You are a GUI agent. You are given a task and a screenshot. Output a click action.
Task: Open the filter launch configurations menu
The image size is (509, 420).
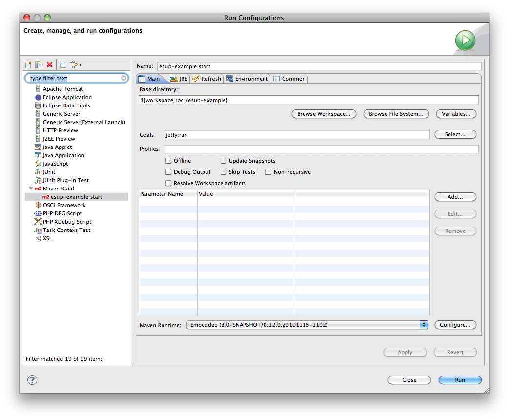pyautogui.click(x=75, y=64)
